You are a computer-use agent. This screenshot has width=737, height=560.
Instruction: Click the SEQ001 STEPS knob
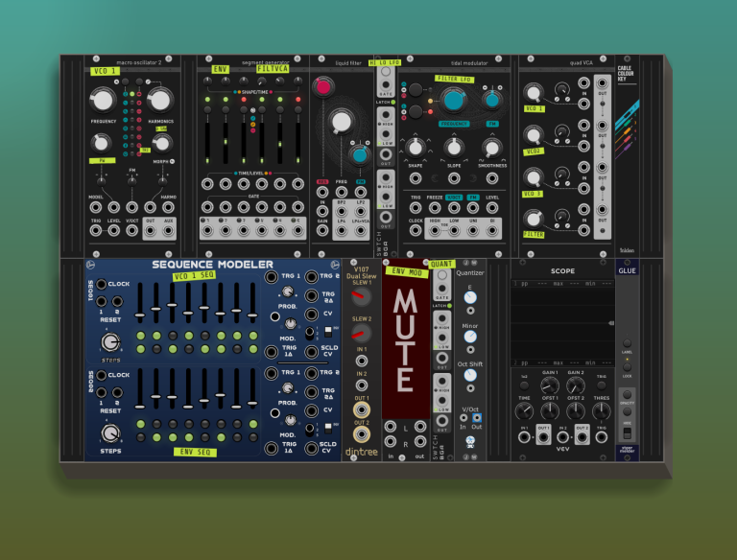click(110, 342)
